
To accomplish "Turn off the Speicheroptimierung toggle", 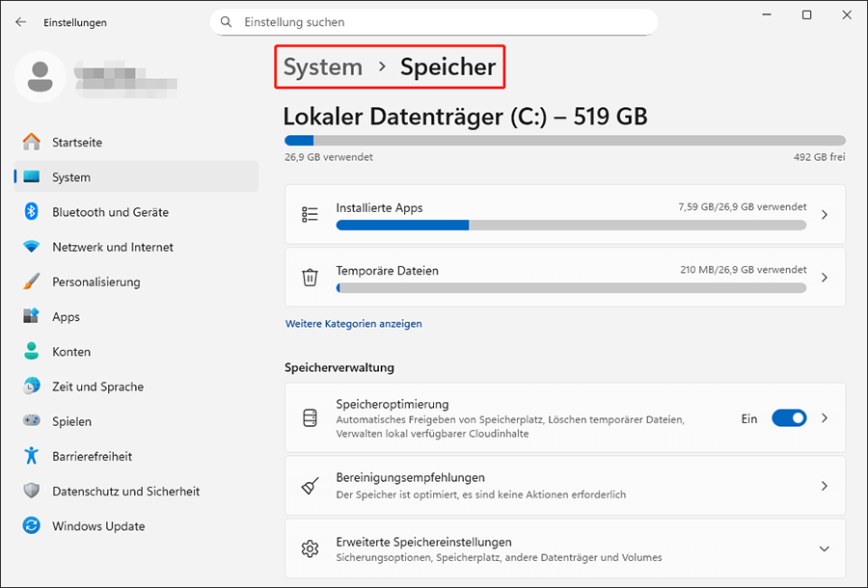I will tap(789, 418).
